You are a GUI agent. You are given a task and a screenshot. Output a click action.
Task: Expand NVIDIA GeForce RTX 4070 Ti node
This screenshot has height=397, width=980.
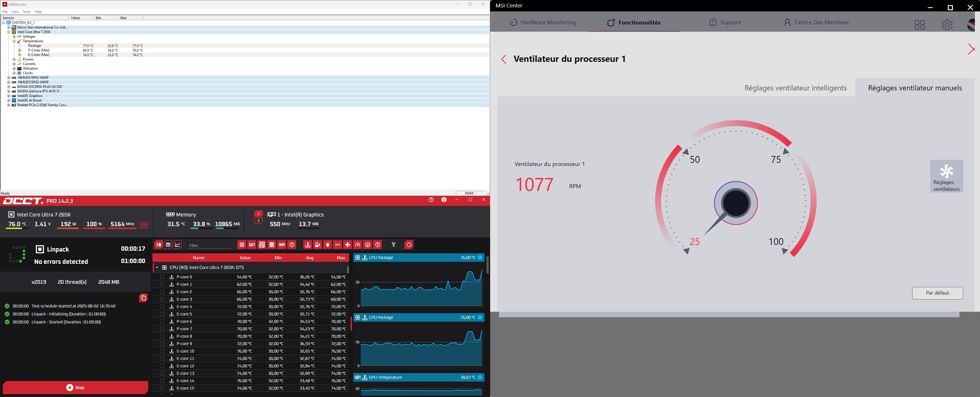tap(9, 91)
